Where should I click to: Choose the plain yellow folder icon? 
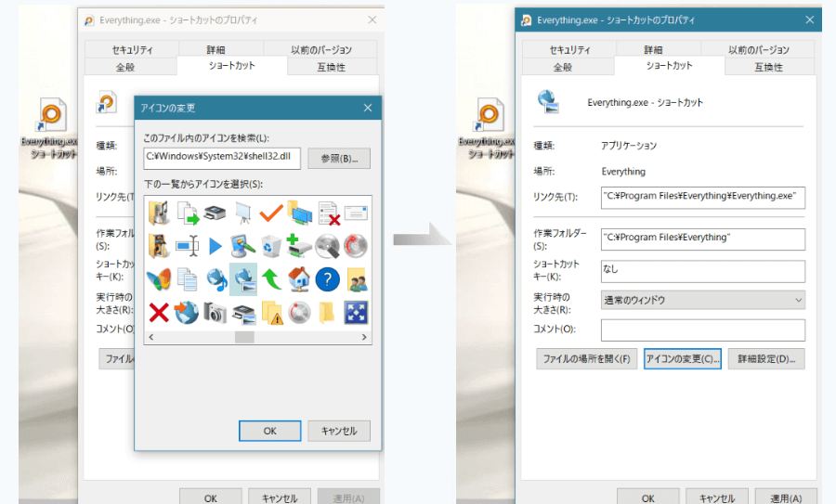click(x=327, y=313)
